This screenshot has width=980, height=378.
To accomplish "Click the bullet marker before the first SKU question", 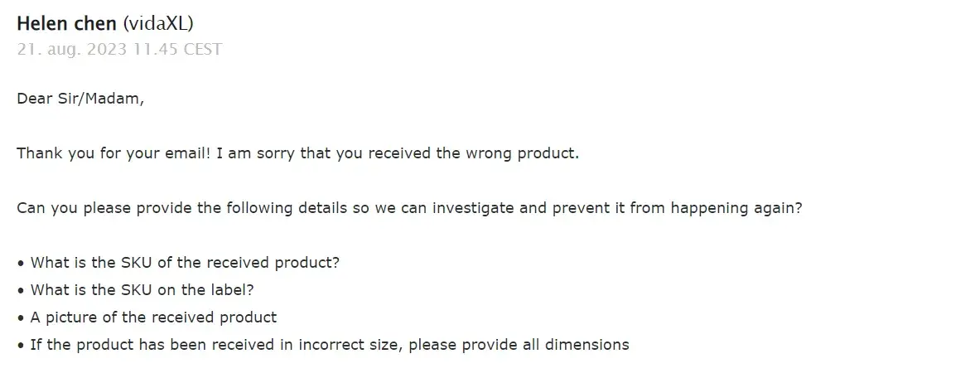I will pyautogui.click(x=21, y=263).
